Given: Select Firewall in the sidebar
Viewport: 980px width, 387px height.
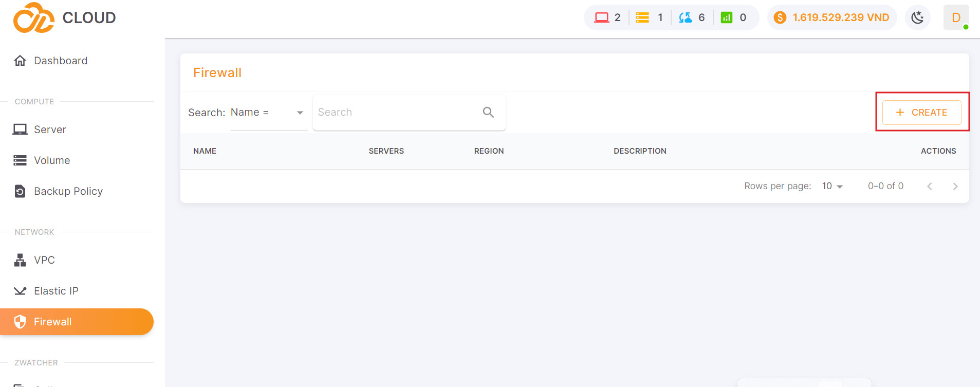Looking at the screenshot, I should click(77, 322).
